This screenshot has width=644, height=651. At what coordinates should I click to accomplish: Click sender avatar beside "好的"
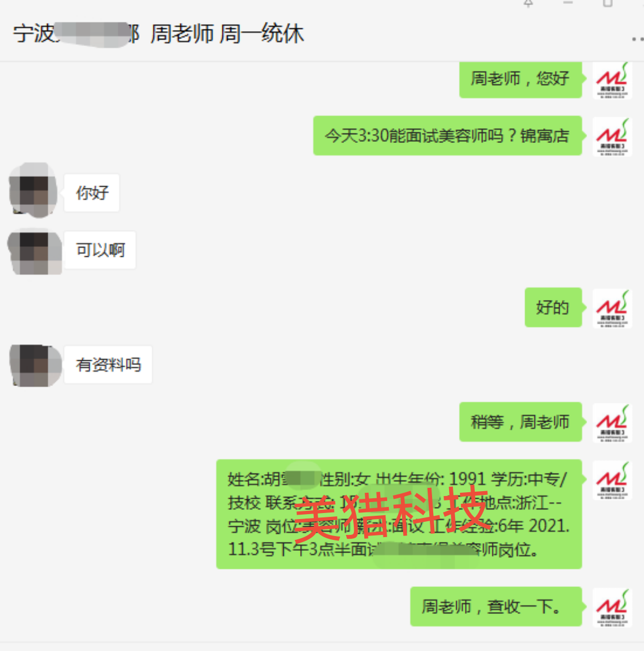[612, 308]
